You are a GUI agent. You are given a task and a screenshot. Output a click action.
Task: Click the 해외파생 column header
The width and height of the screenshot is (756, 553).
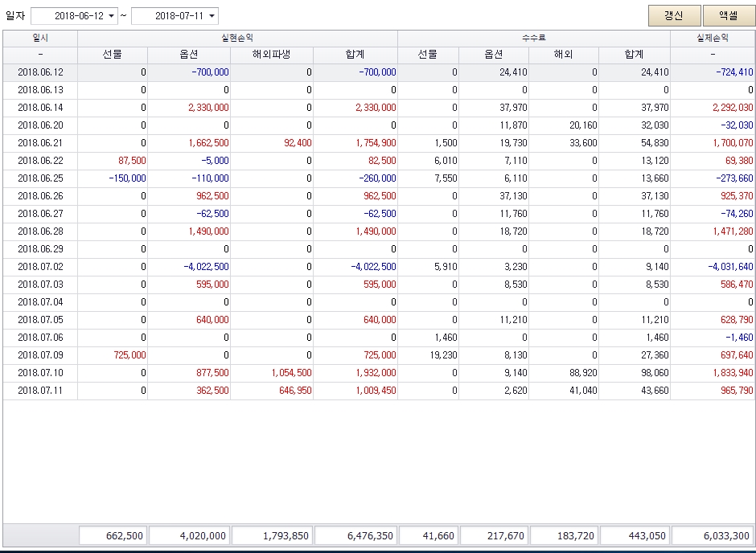click(271, 55)
